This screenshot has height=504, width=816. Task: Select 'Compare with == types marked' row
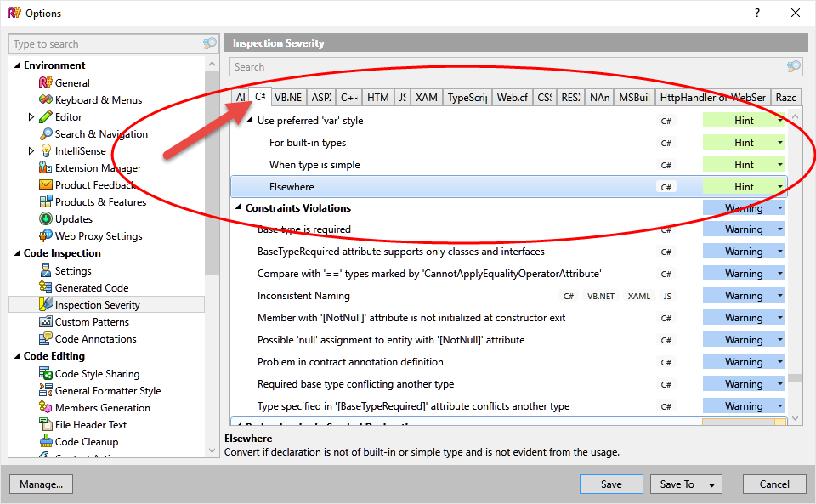pyautogui.click(x=508, y=274)
